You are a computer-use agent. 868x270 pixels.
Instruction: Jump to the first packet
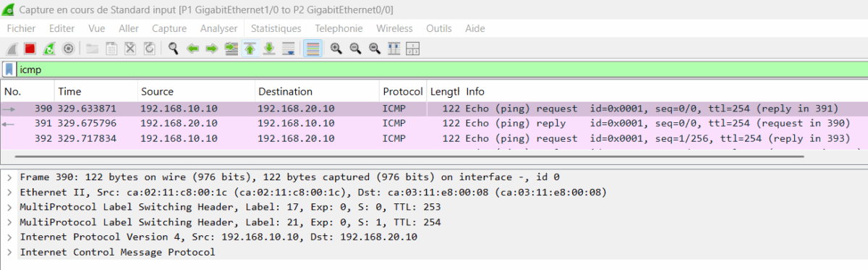pos(250,48)
